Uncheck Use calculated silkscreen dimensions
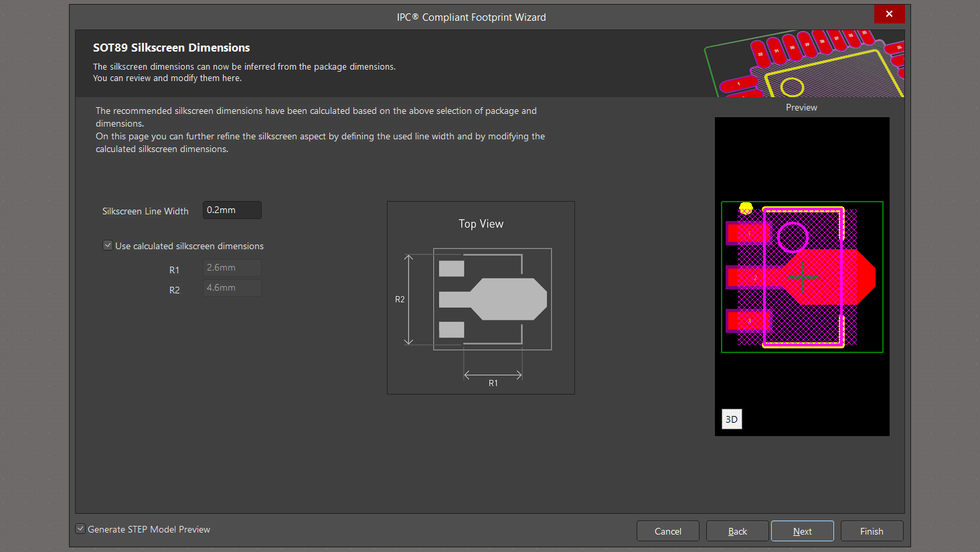This screenshot has width=980, height=552. tap(108, 246)
